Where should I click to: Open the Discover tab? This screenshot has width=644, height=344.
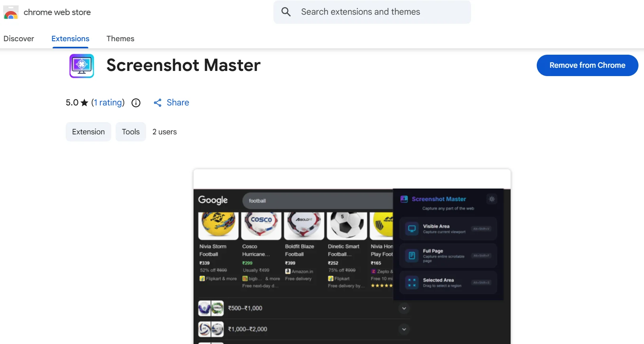click(19, 38)
